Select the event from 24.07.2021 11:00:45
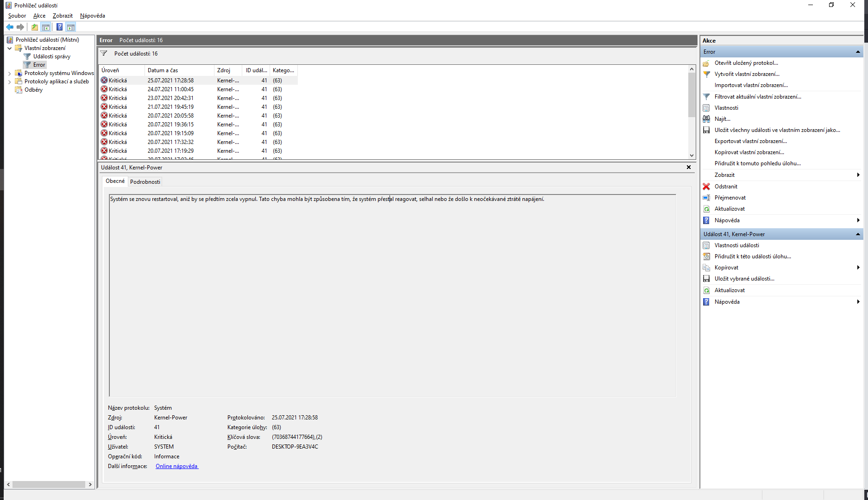 click(x=170, y=89)
